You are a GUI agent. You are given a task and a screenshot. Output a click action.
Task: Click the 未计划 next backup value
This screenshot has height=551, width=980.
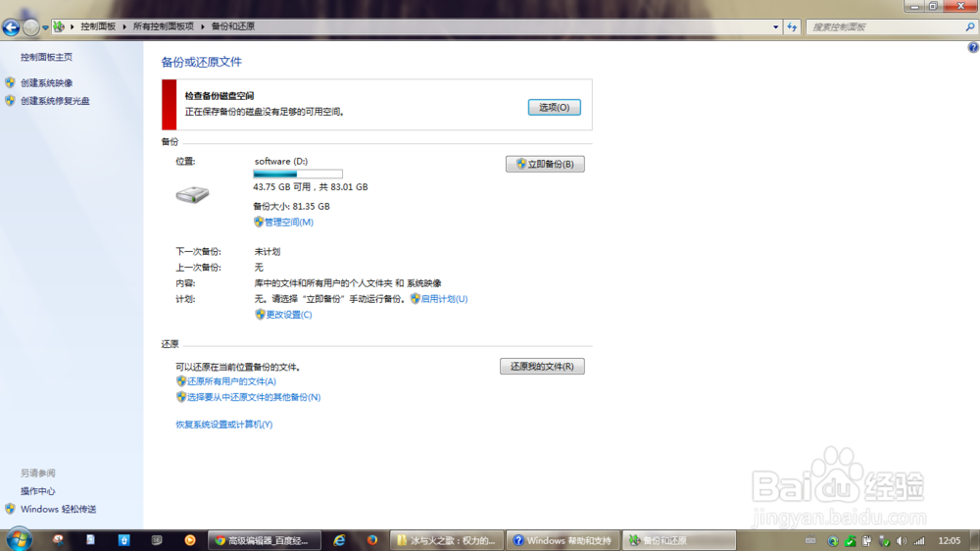click(x=267, y=251)
